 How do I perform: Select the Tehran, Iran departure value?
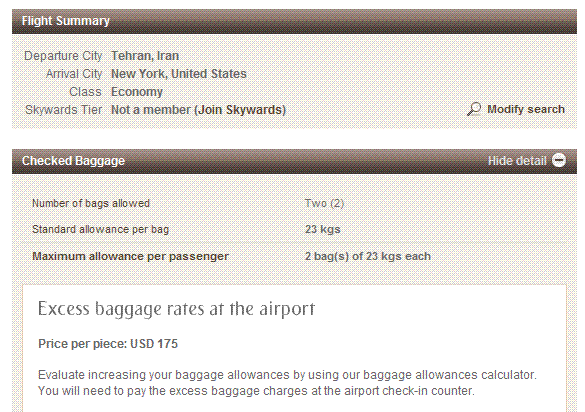(x=145, y=56)
